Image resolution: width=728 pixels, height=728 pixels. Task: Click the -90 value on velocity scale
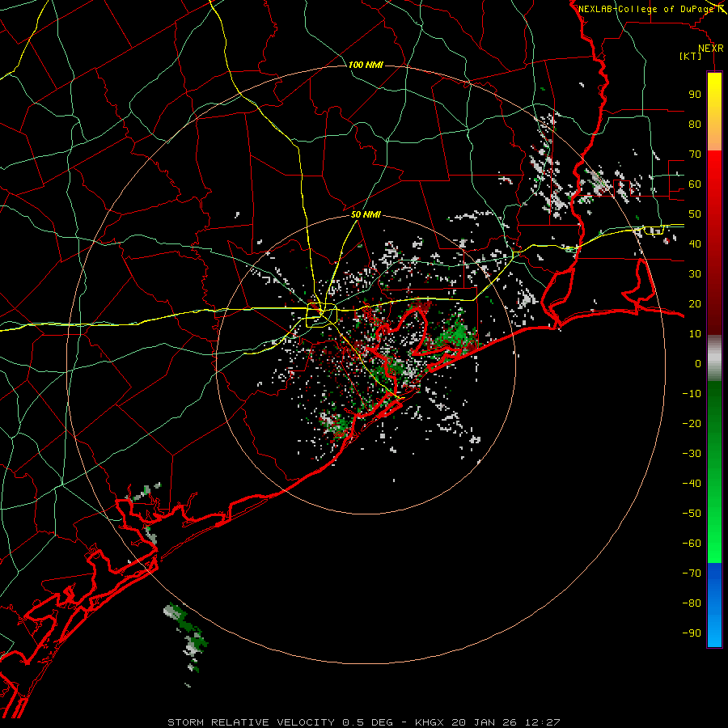click(692, 633)
